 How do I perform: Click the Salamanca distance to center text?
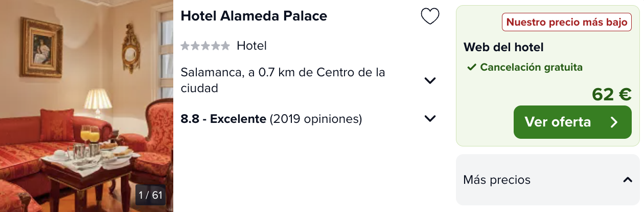(x=283, y=80)
